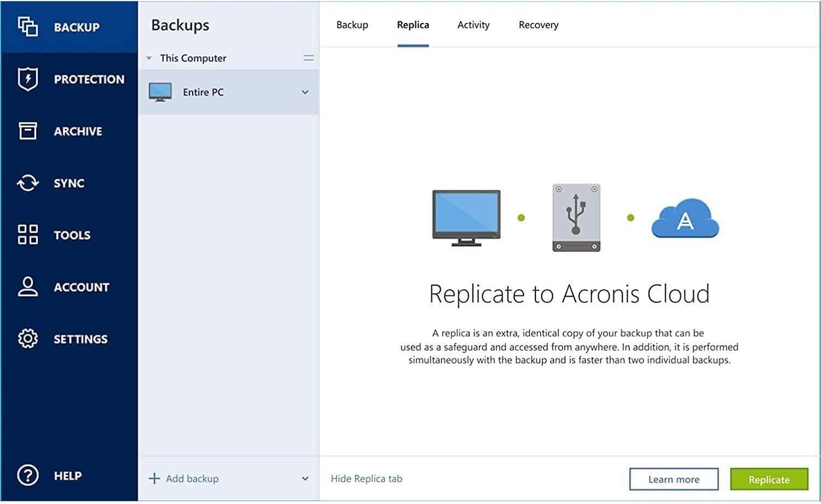821x504 pixels.
Task: Open the Recovery tab
Action: pyautogui.click(x=538, y=25)
